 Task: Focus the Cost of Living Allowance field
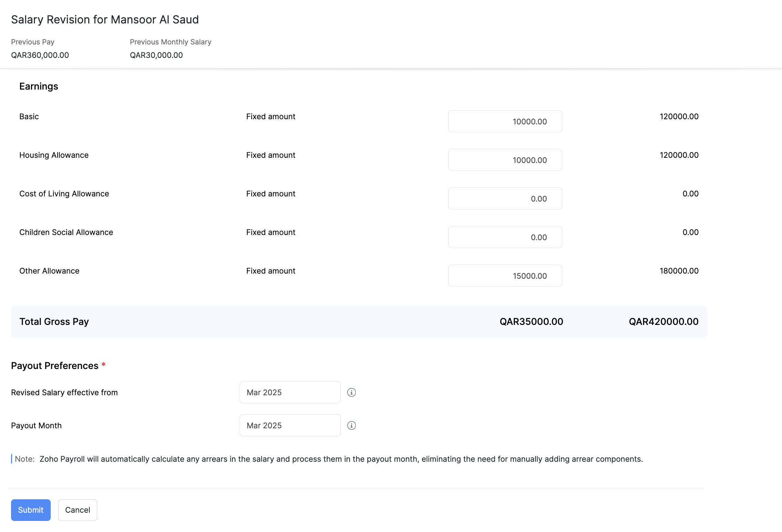pos(505,198)
